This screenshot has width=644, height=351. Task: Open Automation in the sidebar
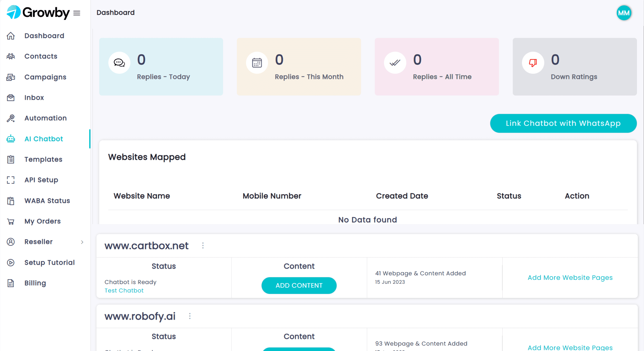(x=46, y=118)
